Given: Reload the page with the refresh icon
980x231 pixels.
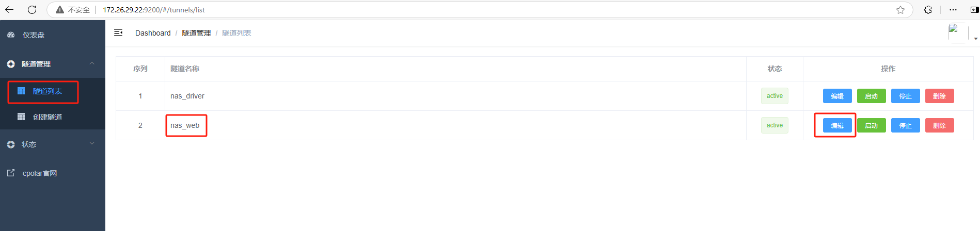Looking at the screenshot, I should 32,10.
